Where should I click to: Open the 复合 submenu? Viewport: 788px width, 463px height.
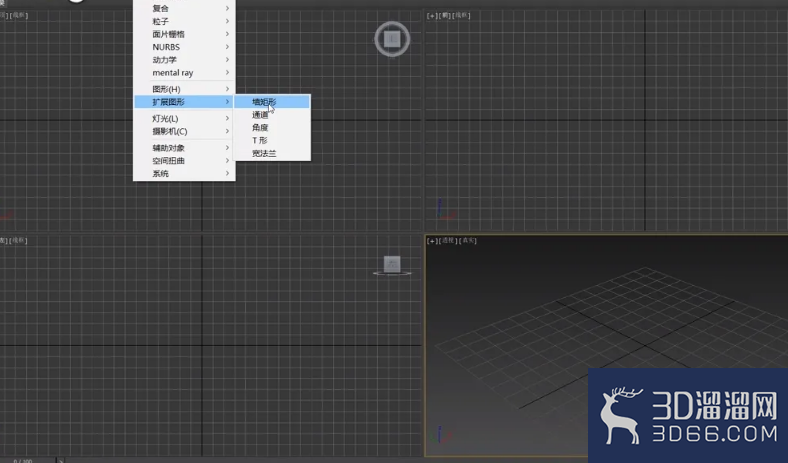pos(184,8)
